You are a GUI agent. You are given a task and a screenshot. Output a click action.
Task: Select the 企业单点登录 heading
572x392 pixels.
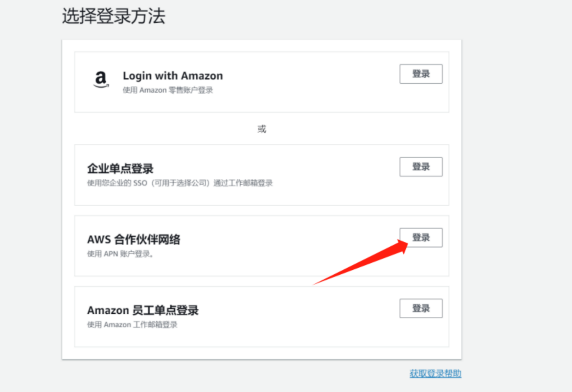click(x=120, y=168)
